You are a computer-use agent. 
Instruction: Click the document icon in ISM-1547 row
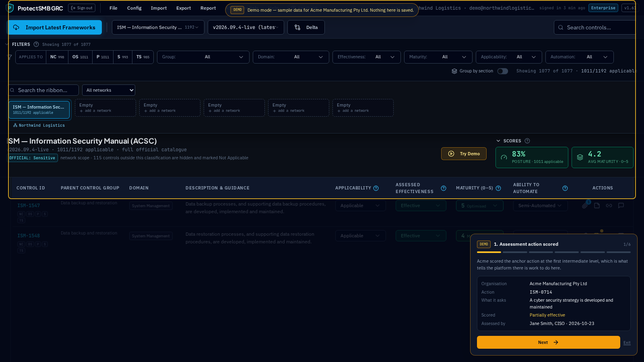coord(597,206)
